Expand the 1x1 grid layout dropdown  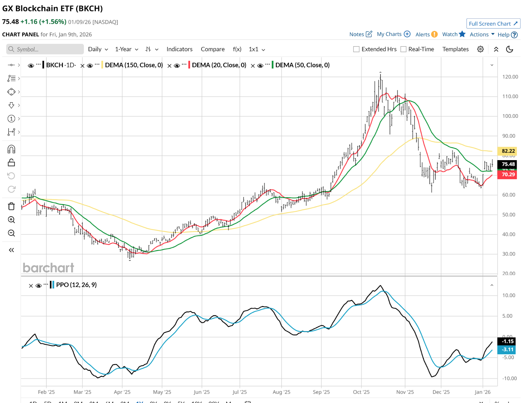click(x=257, y=49)
